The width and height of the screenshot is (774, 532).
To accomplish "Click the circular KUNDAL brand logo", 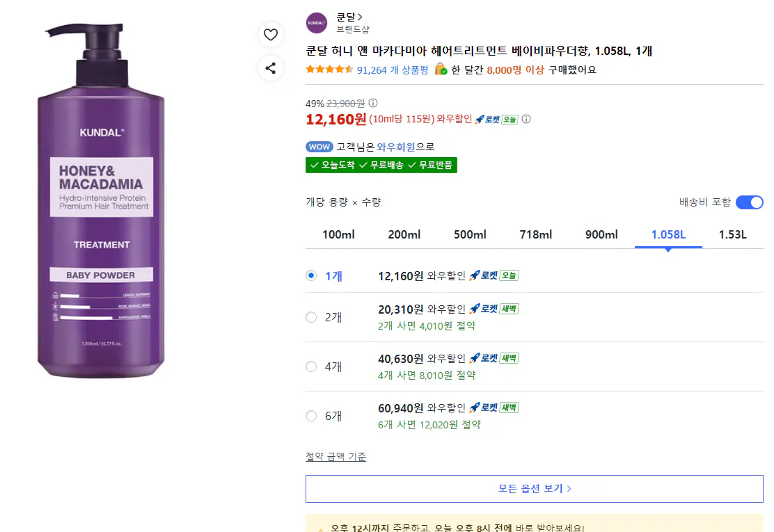I will 316,22.
